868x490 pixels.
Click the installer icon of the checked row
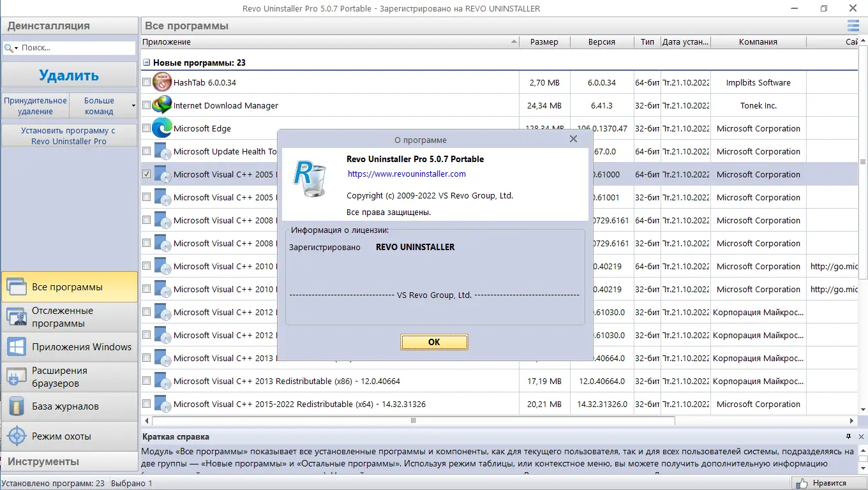tap(163, 174)
